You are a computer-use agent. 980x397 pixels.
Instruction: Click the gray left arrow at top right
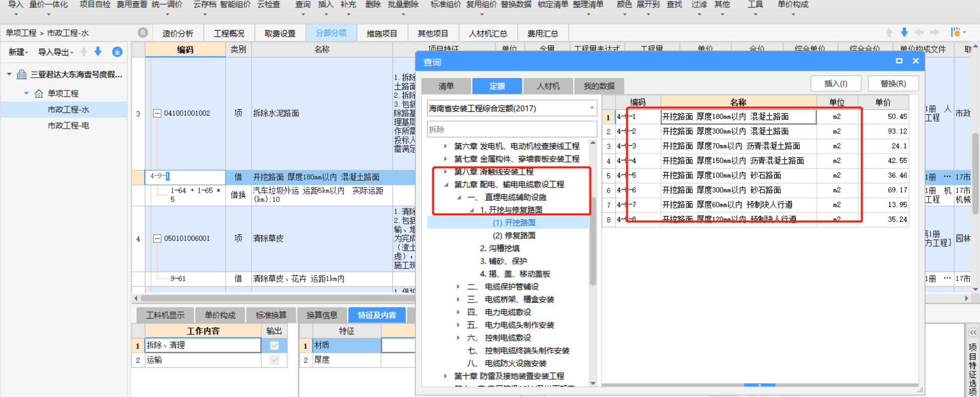click(x=919, y=33)
